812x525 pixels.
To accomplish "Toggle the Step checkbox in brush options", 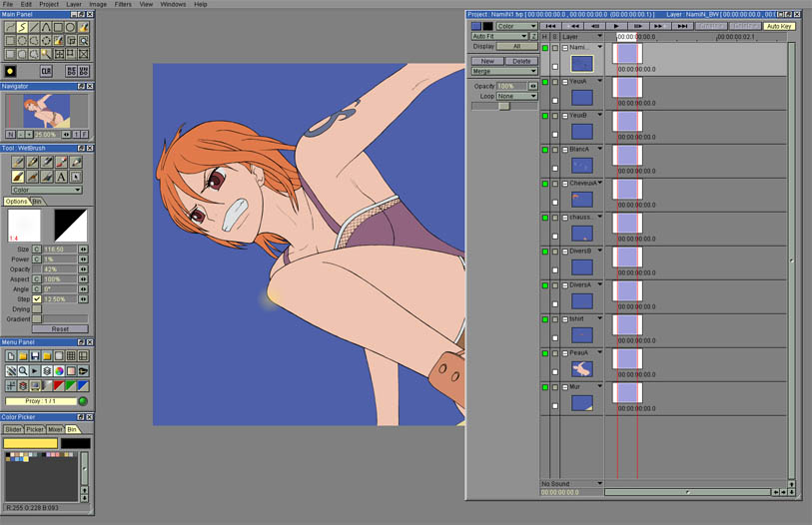I will click(x=37, y=298).
